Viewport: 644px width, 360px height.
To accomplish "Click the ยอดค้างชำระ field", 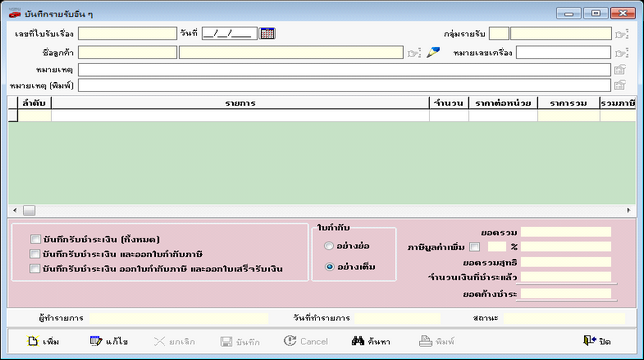I will point(566,294).
